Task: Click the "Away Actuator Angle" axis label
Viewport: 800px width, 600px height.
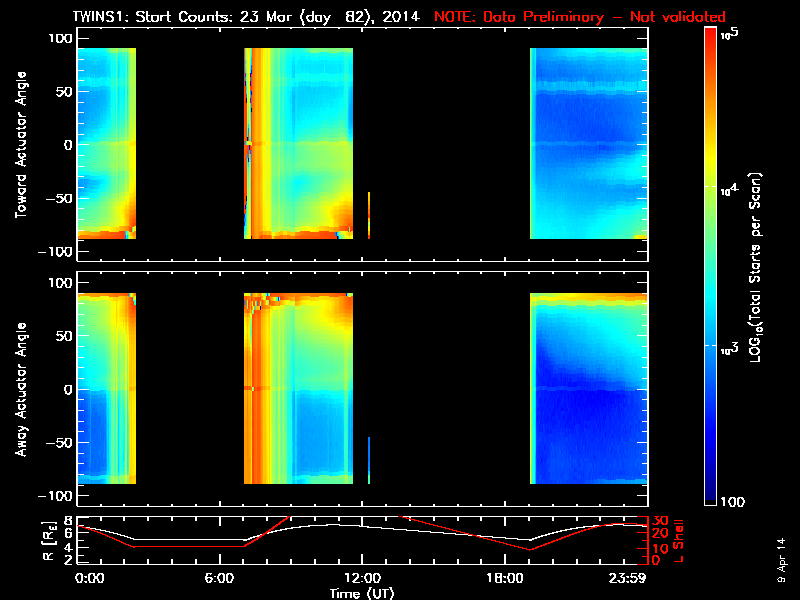Action: coord(21,390)
